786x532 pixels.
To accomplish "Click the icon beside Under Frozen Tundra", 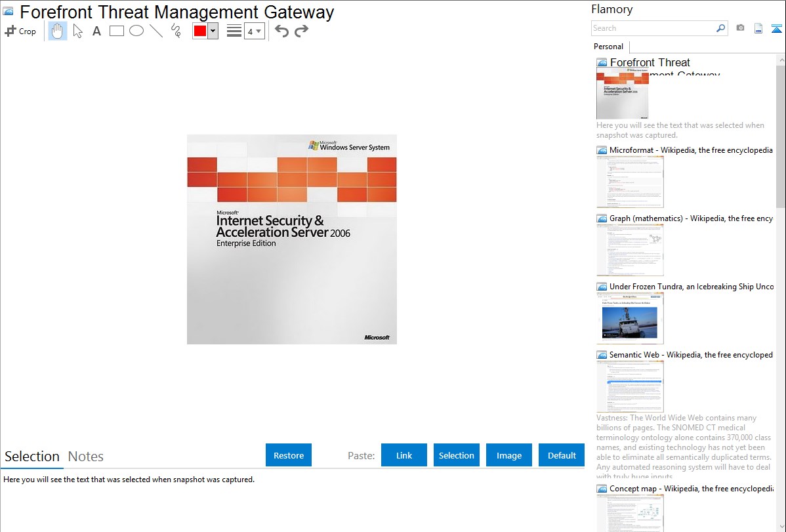I will tap(602, 287).
